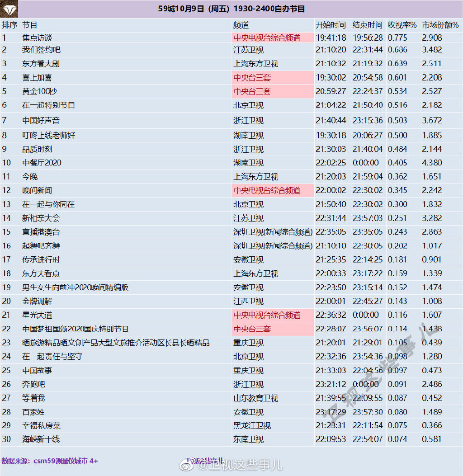Click program name 今晚
The height and width of the screenshot is (476, 463).
(30, 177)
